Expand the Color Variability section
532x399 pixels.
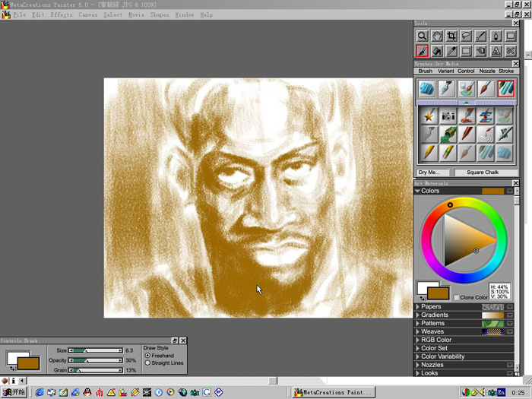click(418, 356)
